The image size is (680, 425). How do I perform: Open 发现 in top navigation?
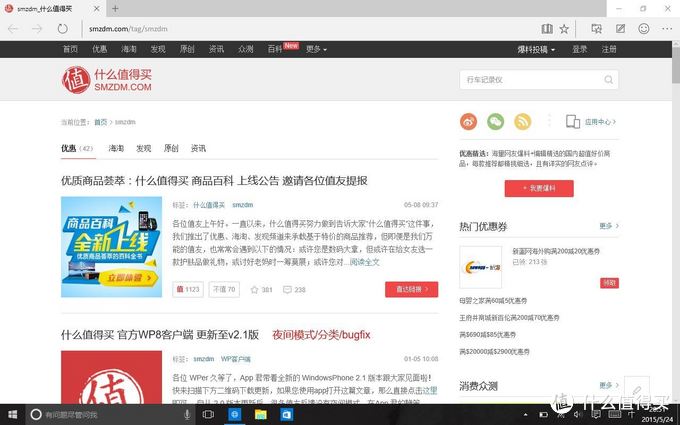click(x=158, y=49)
